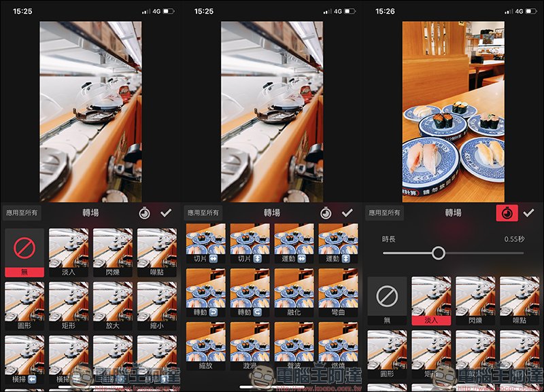Viewport: 544px width, 392px height.
Task: Pick the 彎曲 warp transition
Action: click(338, 292)
